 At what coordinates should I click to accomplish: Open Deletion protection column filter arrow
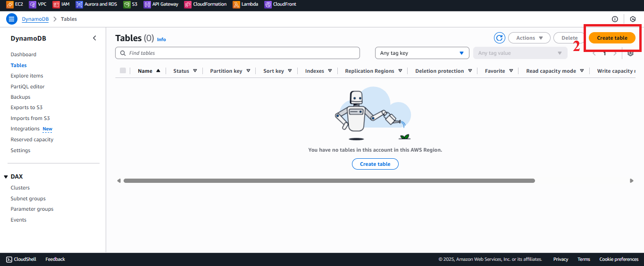click(x=470, y=71)
